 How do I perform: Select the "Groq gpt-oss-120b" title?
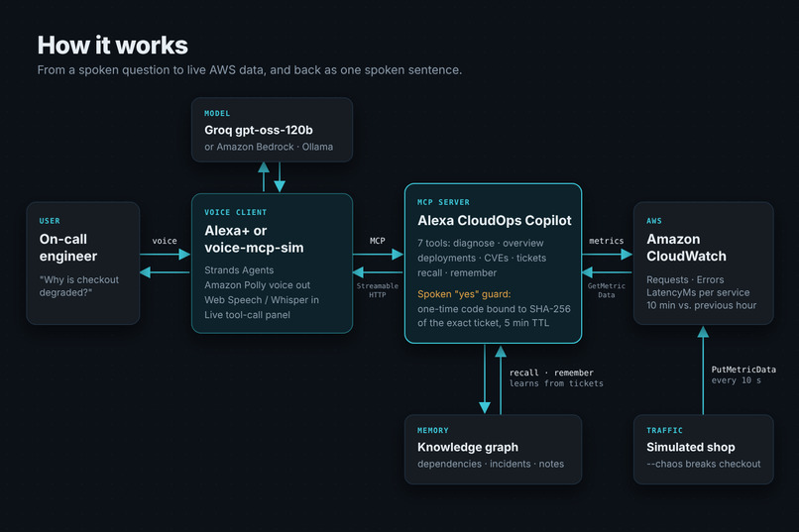tap(259, 130)
